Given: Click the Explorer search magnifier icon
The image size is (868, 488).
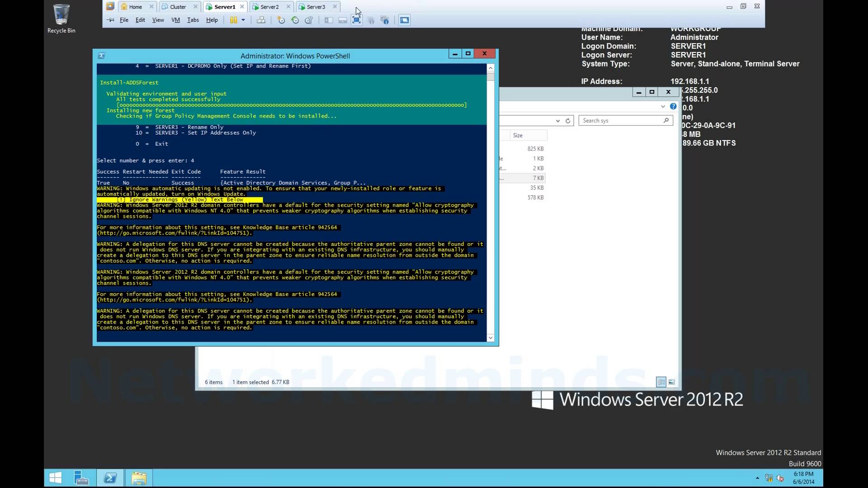Looking at the screenshot, I should pos(666,120).
